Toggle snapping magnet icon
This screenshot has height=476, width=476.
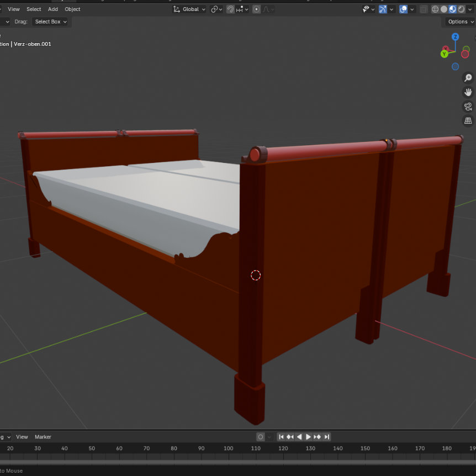(x=230, y=9)
